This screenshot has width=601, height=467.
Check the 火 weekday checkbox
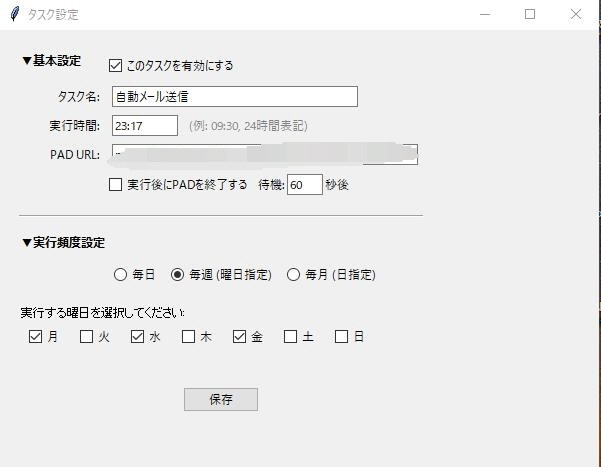[86, 337]
